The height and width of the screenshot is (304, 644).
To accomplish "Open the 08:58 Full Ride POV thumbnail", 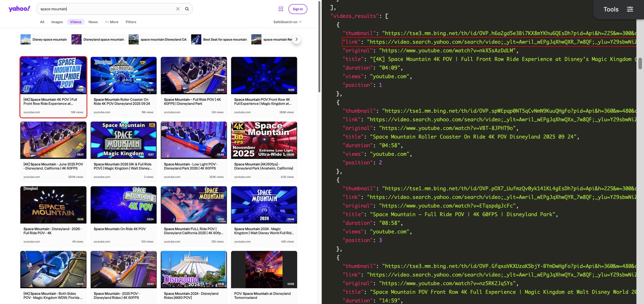I will (194, 75).
